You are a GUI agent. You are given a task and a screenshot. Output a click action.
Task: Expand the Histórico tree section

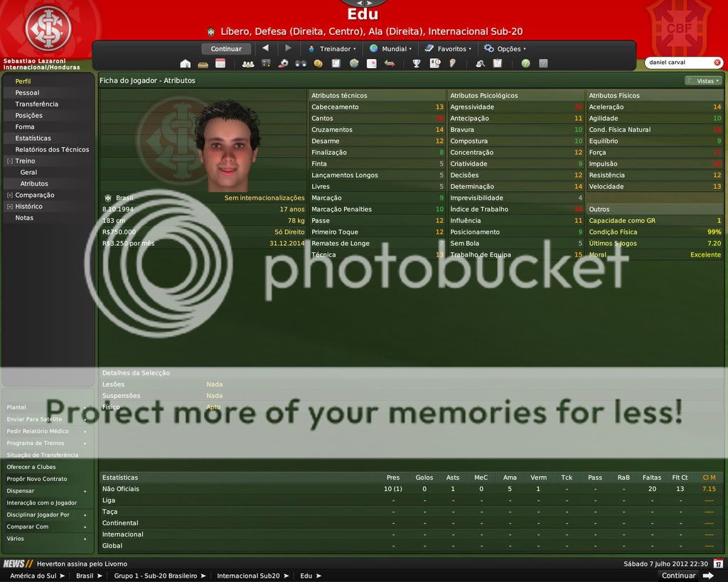9,207
